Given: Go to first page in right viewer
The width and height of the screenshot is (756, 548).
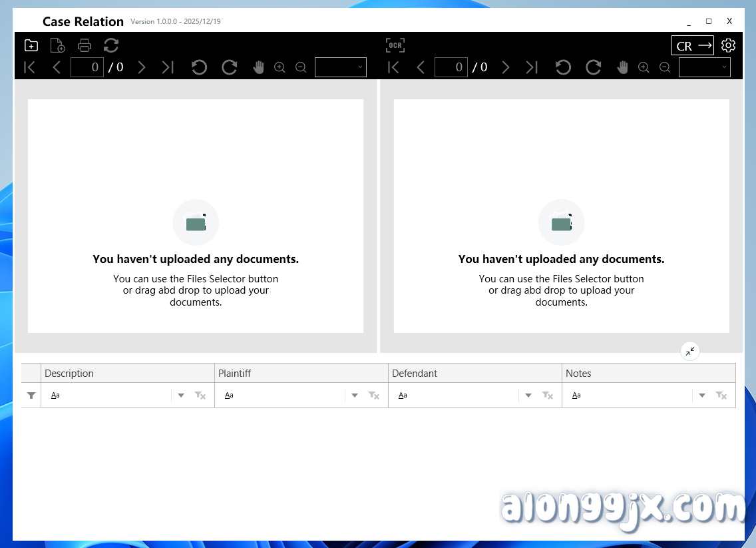Looking at the screenshot, I should [x=393, y=67].
